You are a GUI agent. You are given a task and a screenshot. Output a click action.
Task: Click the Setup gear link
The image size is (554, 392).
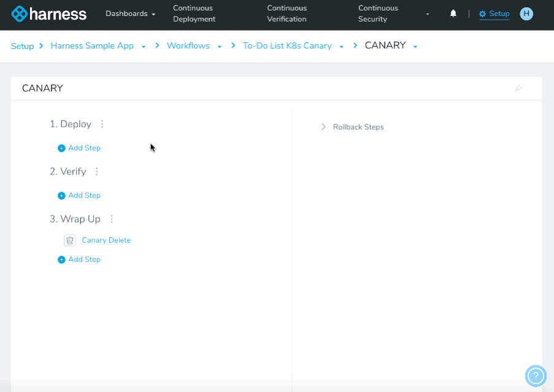494,13
